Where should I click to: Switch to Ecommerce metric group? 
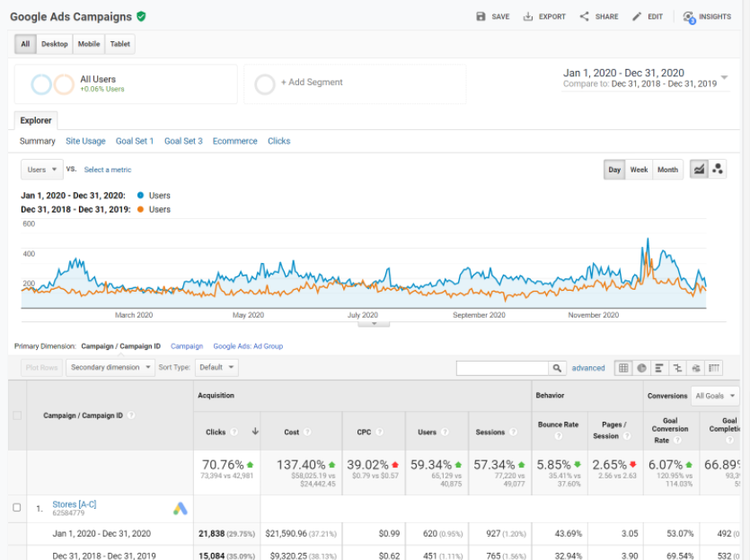(234, 141)
